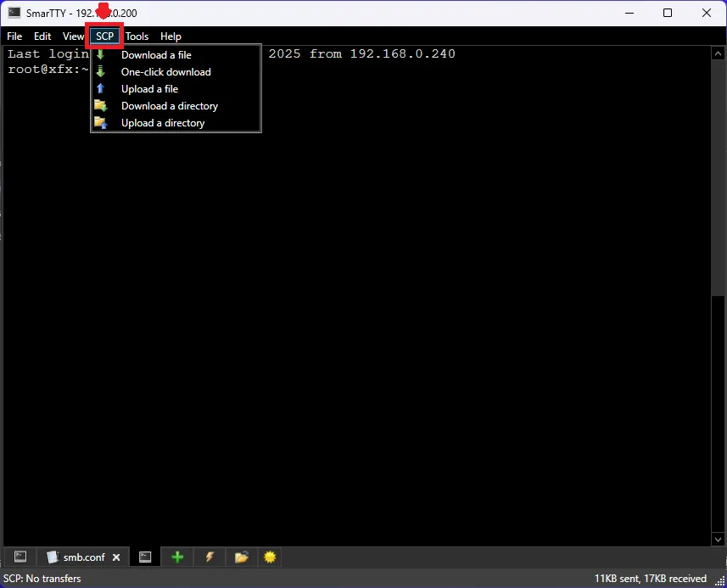Image resolution: width=727 pixels, height=588 pixels.
Task: Click the lightning bolt icon in tab bar
Action: [210, 557]
